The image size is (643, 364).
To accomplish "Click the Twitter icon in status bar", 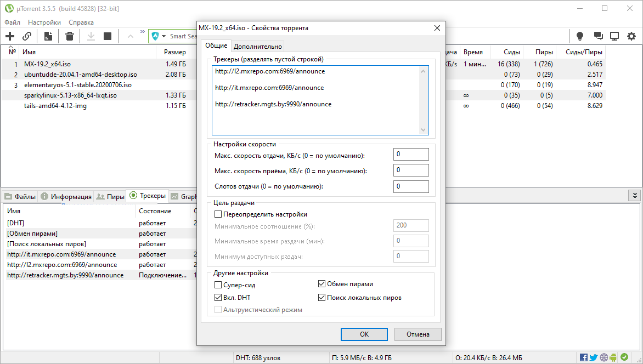I will click(x=594, y=357).
